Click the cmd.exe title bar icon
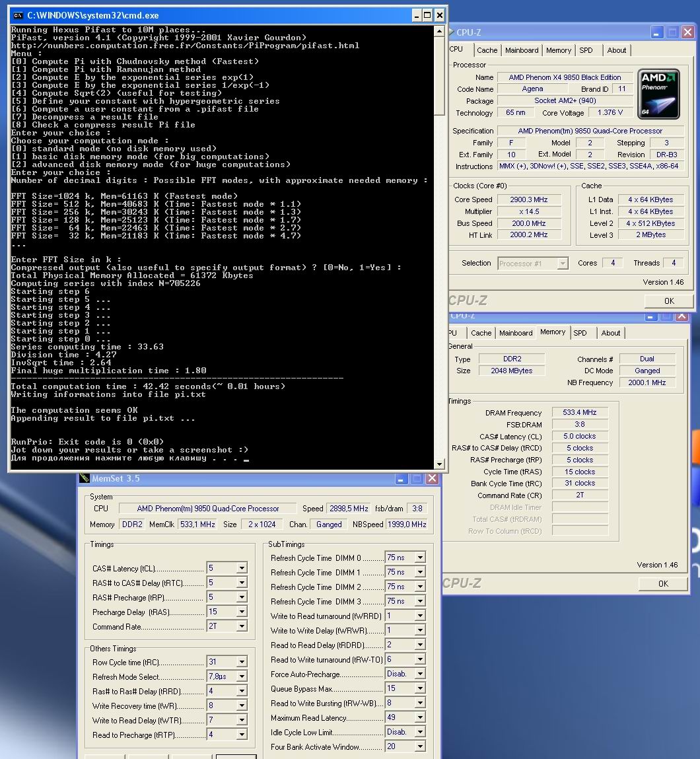Viewport: 700px width, 759px height. [x=18, y=15]
